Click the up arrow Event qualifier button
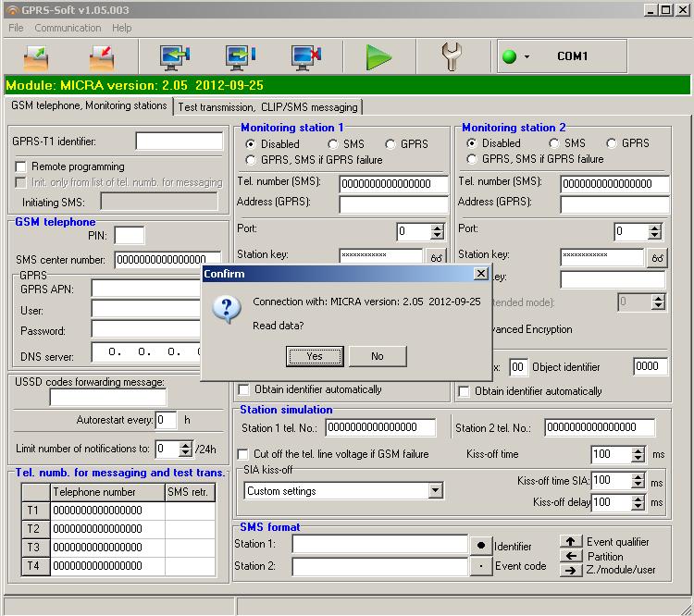The image size is (694, 616). pyautogui.click(x=571, y=541)
